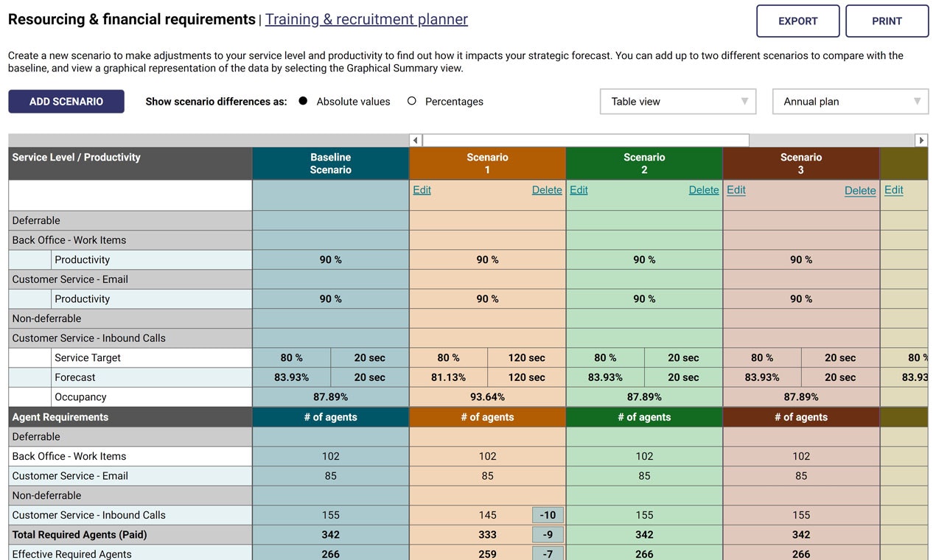
Task: Edit Scenario 1
Action: [x=422, y=190]
